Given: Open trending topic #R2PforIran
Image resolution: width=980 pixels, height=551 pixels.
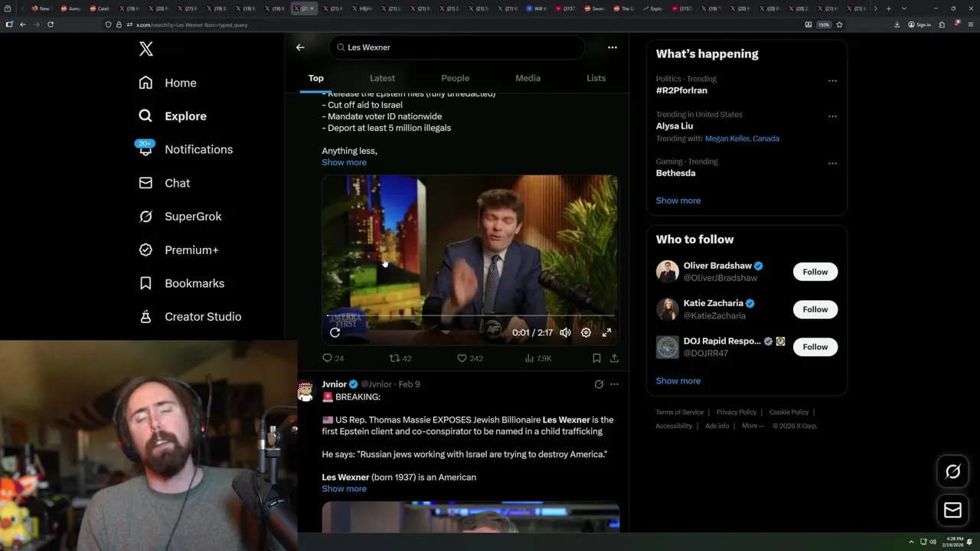Looking at the screenshot, I should point(681,90).
